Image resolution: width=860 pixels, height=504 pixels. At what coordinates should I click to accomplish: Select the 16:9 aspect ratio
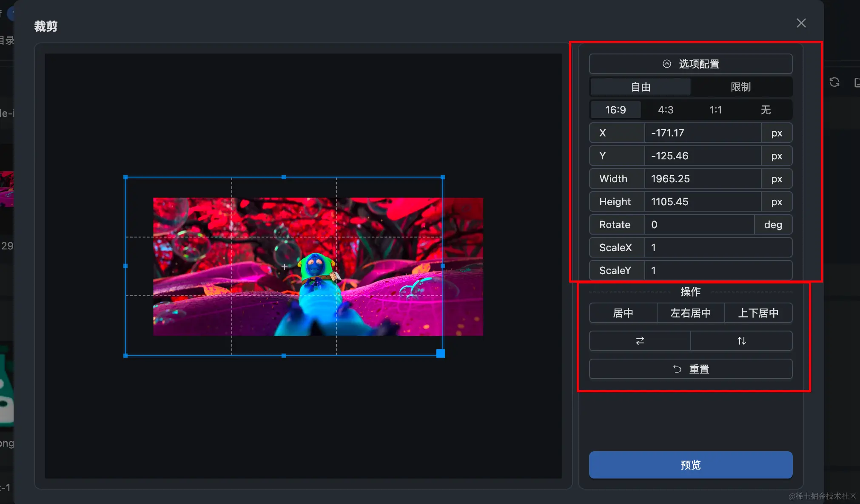pos(615,110)
